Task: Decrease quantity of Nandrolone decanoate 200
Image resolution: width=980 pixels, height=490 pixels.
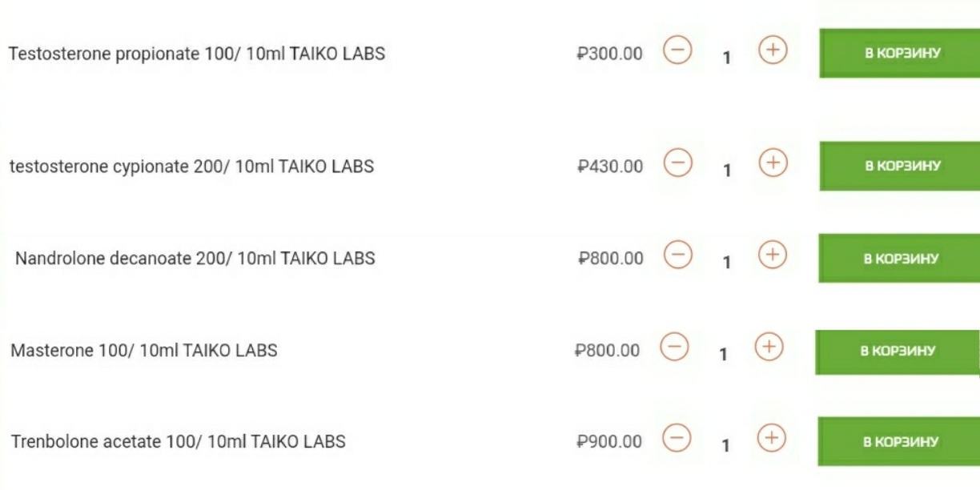Action: coord(677,255)
